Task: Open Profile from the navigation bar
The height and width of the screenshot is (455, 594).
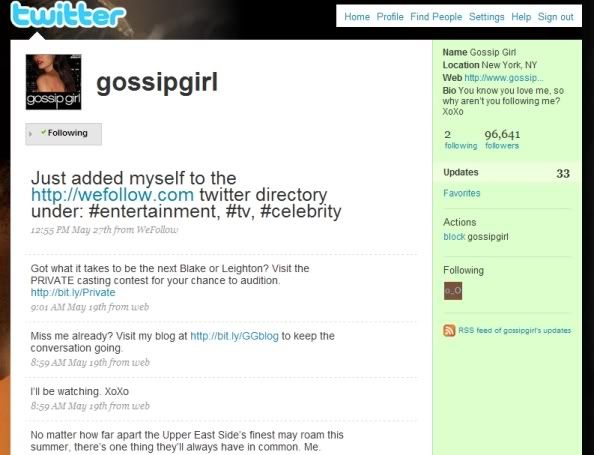Action: point(390,17)
